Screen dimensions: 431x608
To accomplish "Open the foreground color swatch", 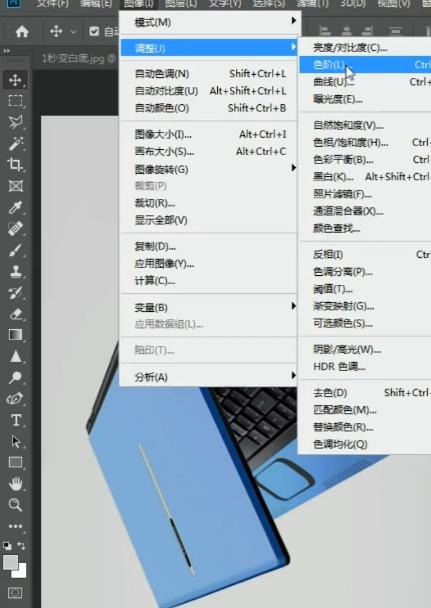I will pyautogui.click(x=10, y=562).
